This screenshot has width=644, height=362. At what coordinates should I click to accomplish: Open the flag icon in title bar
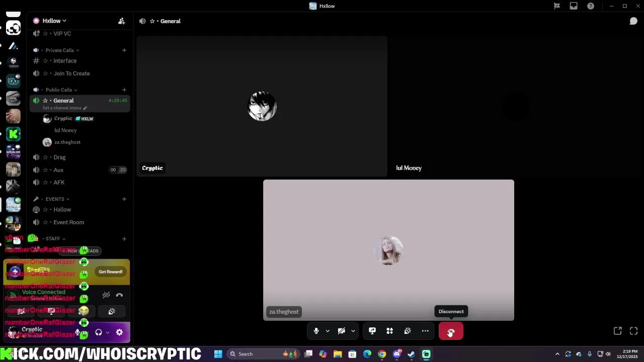pos(557,6)
